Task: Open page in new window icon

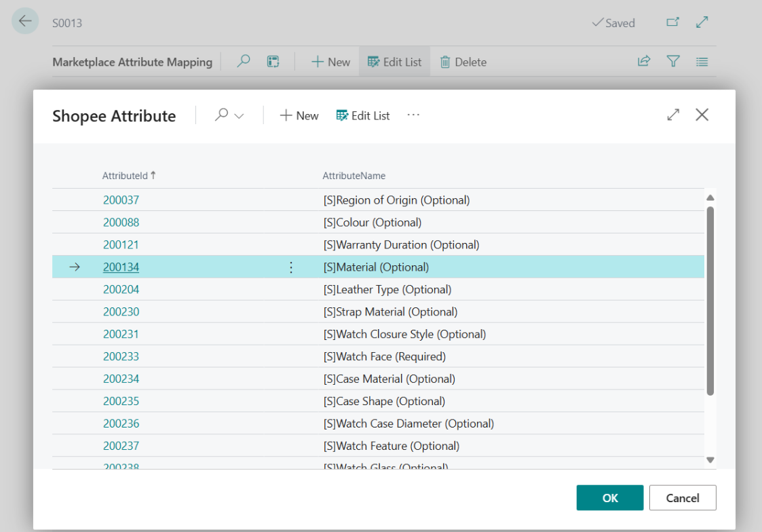Action: click(672, 22)
